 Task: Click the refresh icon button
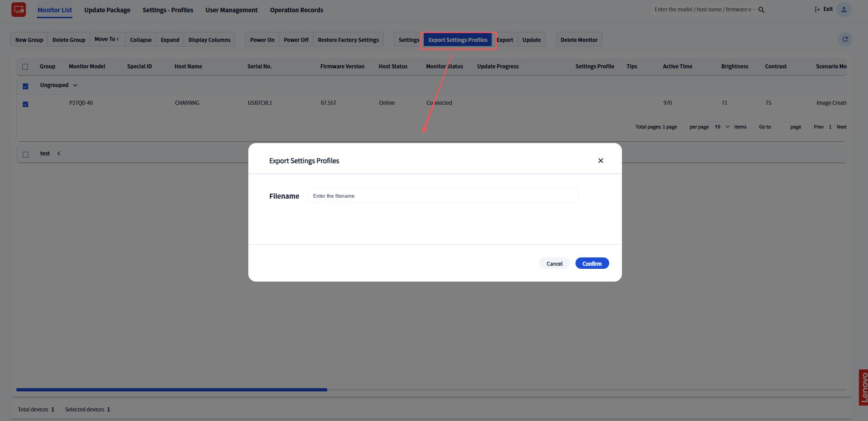pos(845,39)
